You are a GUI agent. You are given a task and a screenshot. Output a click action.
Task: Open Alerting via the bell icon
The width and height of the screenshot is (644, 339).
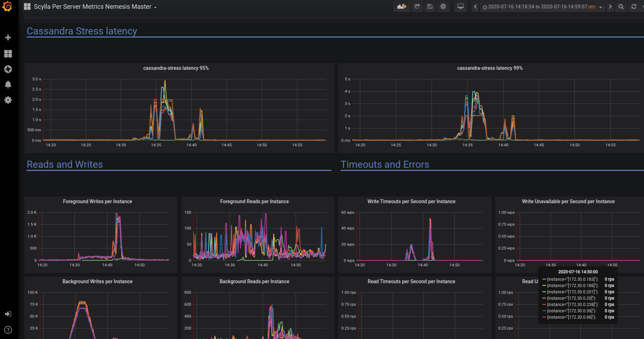click(8, 85)
